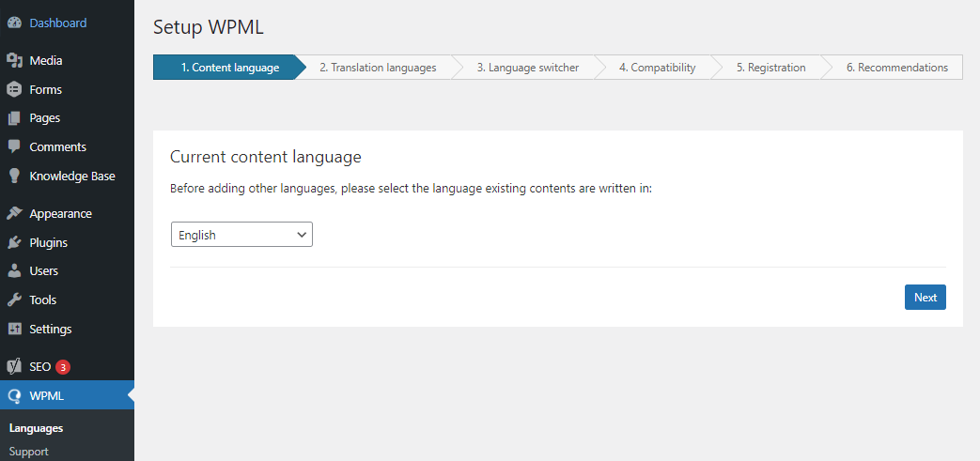Click the Users person icon
980x461 pixels.
14,271
